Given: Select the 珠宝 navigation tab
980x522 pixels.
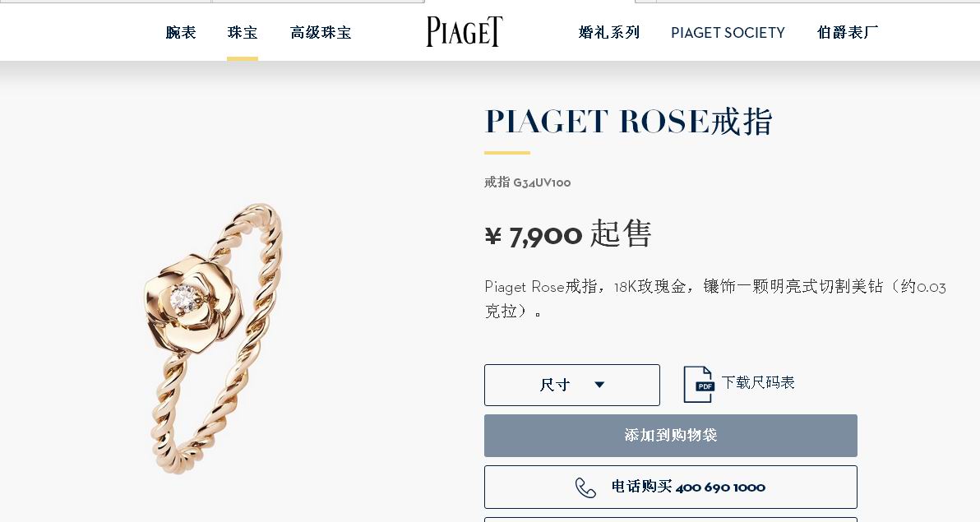Looking at the screenshot, I should (243, 33).
